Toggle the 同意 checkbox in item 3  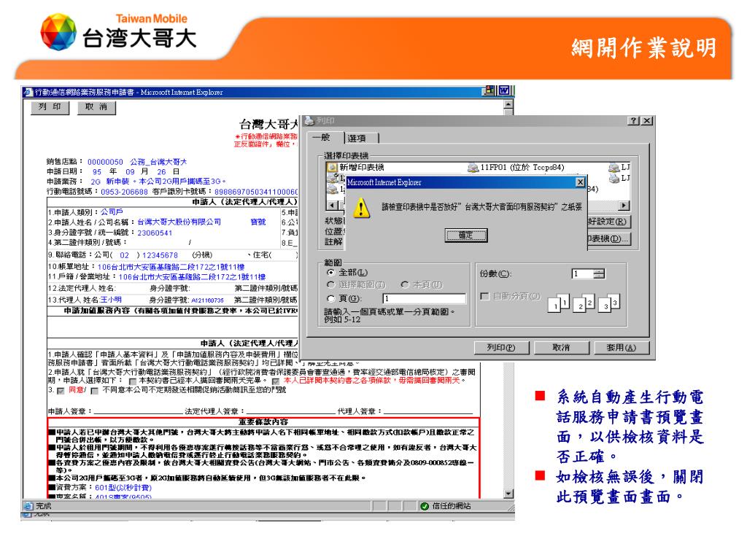[x=61, y=391]
